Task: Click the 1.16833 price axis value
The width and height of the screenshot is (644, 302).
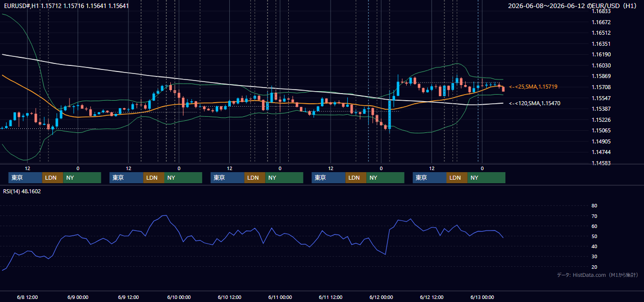Action: [x=601, y=11]
